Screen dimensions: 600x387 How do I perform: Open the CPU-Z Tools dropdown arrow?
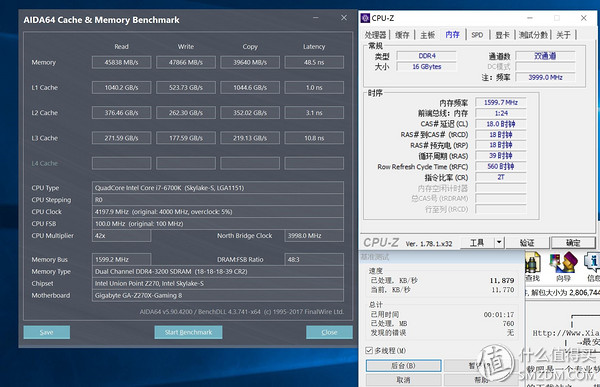[499, 242]
